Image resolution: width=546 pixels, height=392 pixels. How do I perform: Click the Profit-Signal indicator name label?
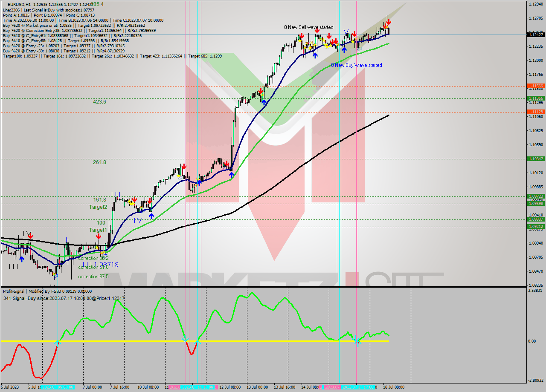(13, 292)
